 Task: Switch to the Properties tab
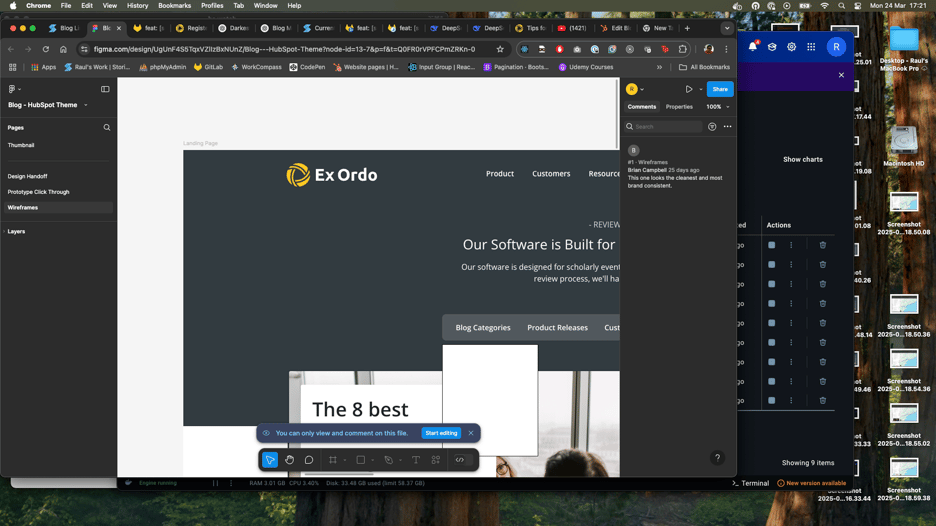coord(679,107)
